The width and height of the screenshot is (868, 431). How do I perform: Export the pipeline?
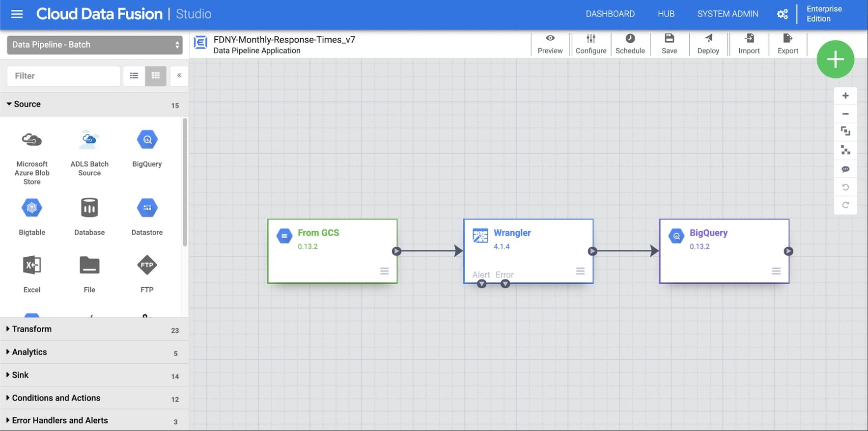pos(788,44)
